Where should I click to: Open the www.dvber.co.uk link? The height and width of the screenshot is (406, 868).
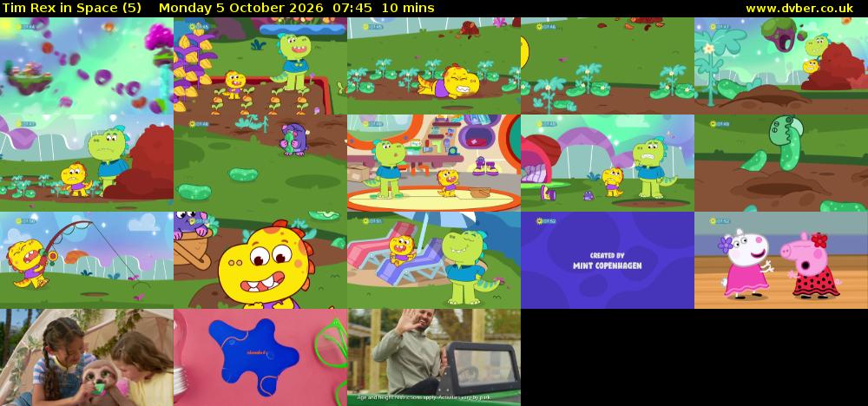tap(799, 8)
